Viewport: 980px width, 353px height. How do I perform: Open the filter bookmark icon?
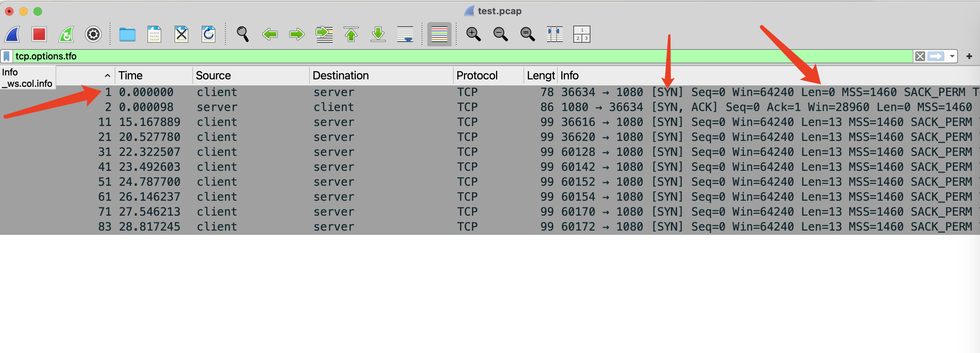pos(6,56)
